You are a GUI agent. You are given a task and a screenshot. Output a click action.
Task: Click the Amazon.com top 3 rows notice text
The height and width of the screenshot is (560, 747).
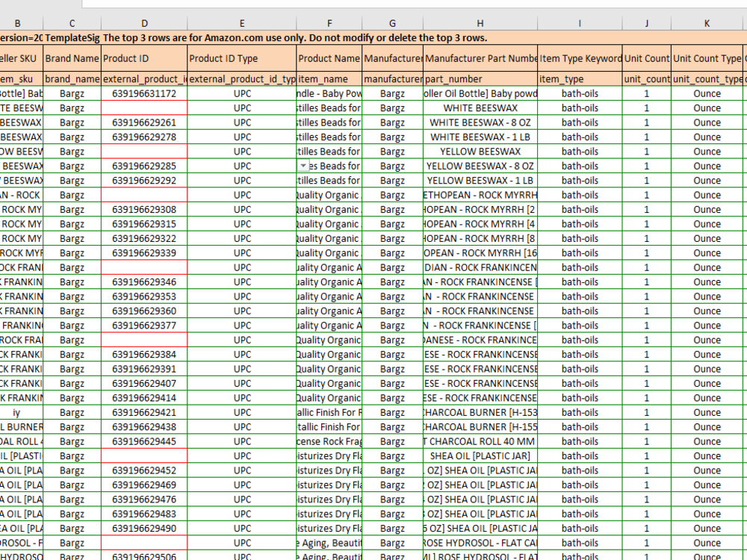point(295,37)
